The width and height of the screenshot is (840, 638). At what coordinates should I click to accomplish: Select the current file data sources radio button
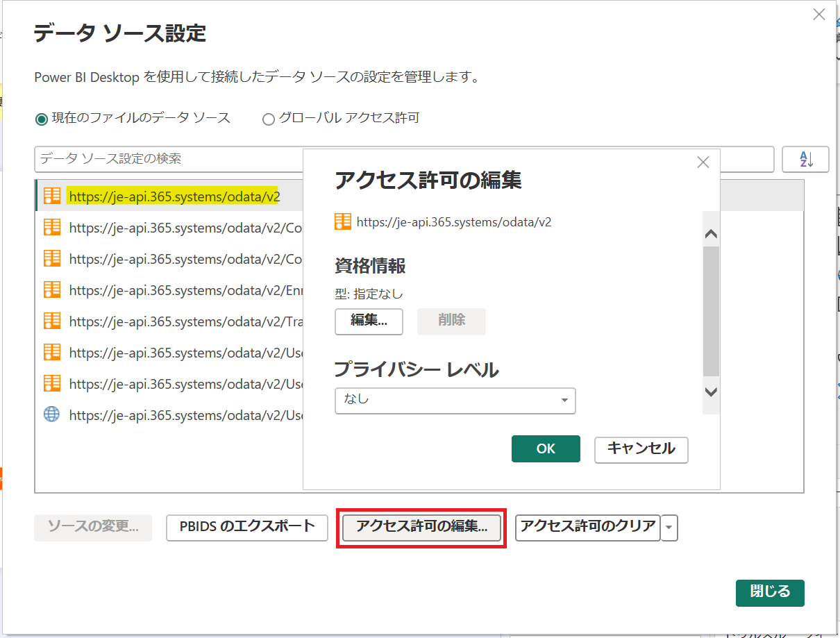(41, 119)
